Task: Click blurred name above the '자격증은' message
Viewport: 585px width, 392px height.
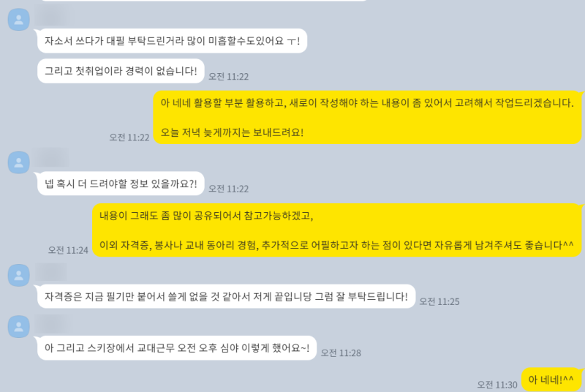Action: 51,271
